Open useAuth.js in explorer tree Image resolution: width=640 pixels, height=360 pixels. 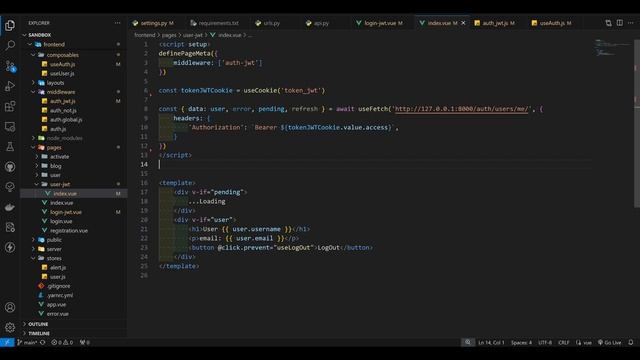62,64
